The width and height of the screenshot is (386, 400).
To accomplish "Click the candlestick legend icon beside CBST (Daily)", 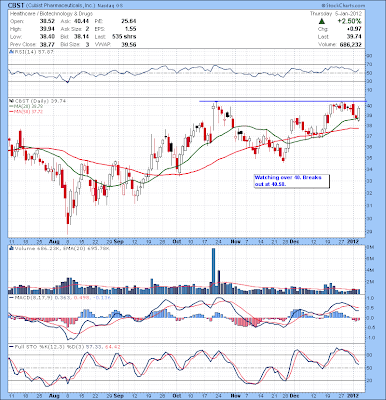I will point(10,101).
